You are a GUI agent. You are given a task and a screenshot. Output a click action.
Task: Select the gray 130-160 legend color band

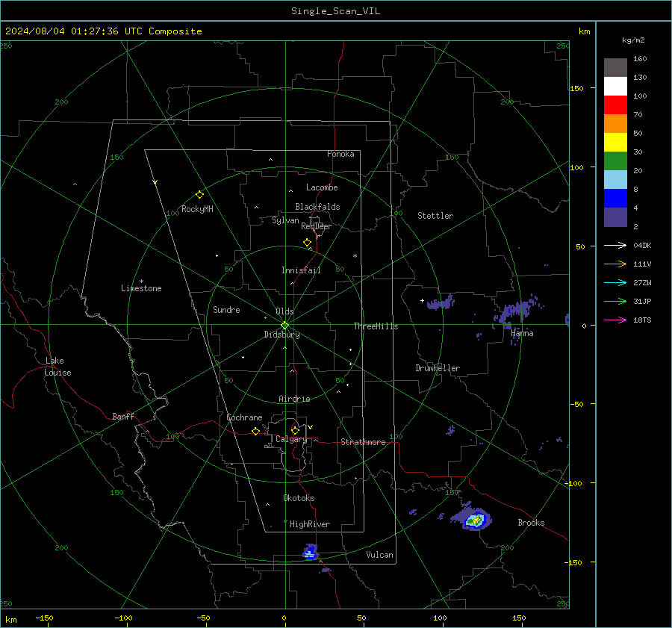[615, 68]
